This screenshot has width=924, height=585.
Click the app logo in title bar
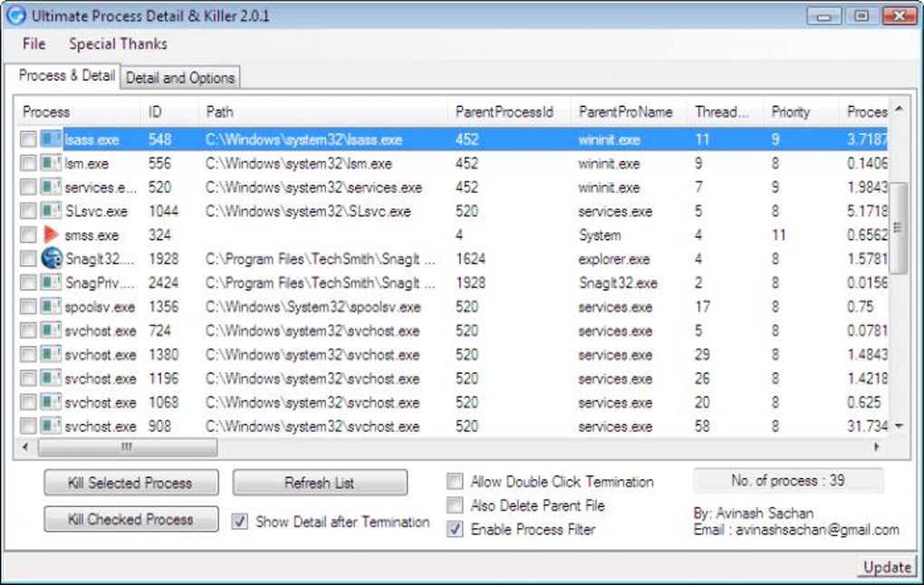15,14
